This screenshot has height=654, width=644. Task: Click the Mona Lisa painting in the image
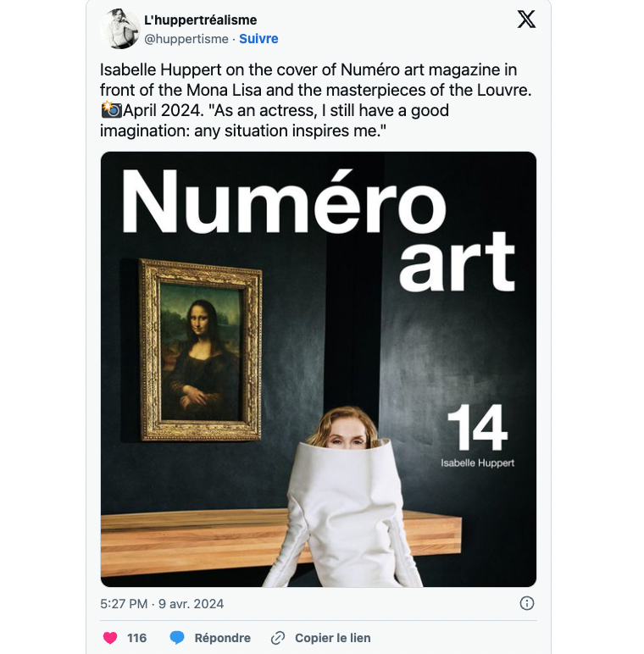pos(201,350)
